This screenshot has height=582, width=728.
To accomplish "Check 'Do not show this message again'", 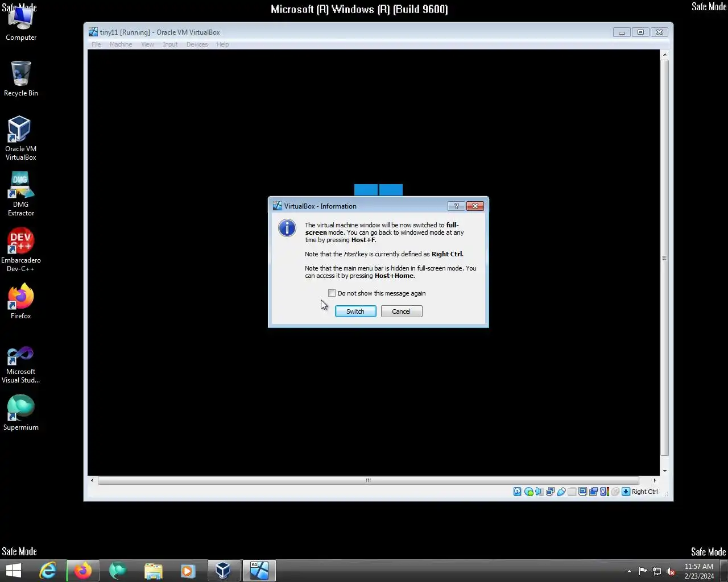I will coord(332,293).
